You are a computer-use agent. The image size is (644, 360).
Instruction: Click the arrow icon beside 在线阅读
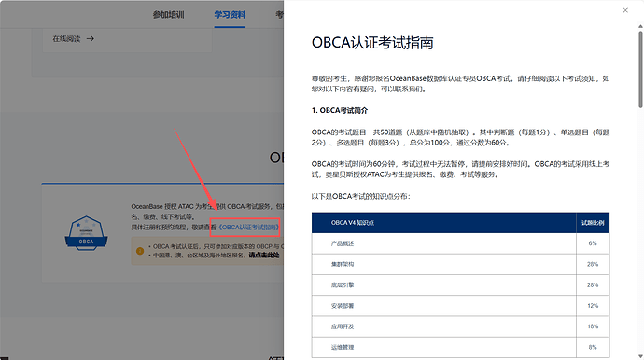(x=91, y=38)
